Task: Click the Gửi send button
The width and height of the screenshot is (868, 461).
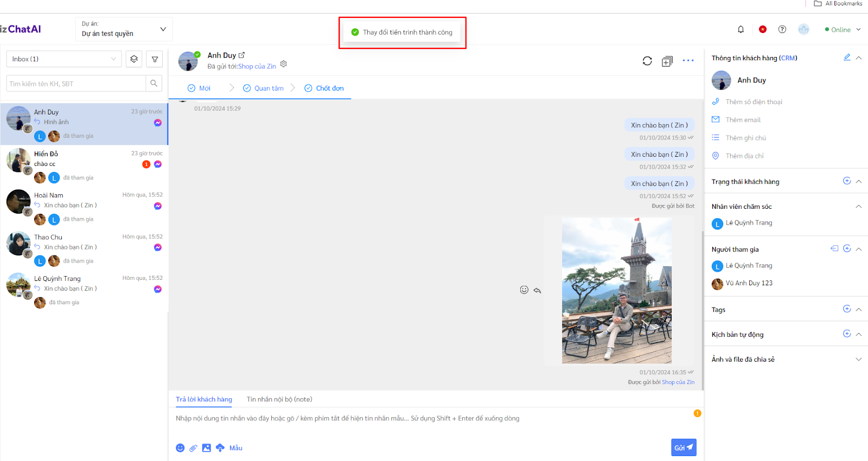Action: (x=683, y=447)
